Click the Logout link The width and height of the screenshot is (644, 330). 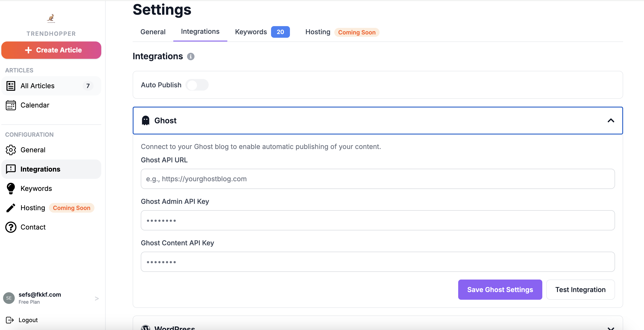(x=28, y=320)
